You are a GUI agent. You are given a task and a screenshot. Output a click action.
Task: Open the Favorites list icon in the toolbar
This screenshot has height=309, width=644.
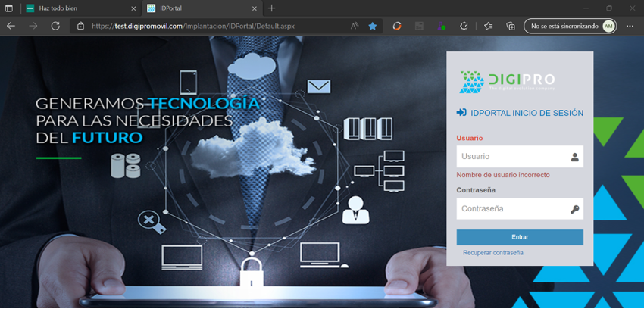488,26
